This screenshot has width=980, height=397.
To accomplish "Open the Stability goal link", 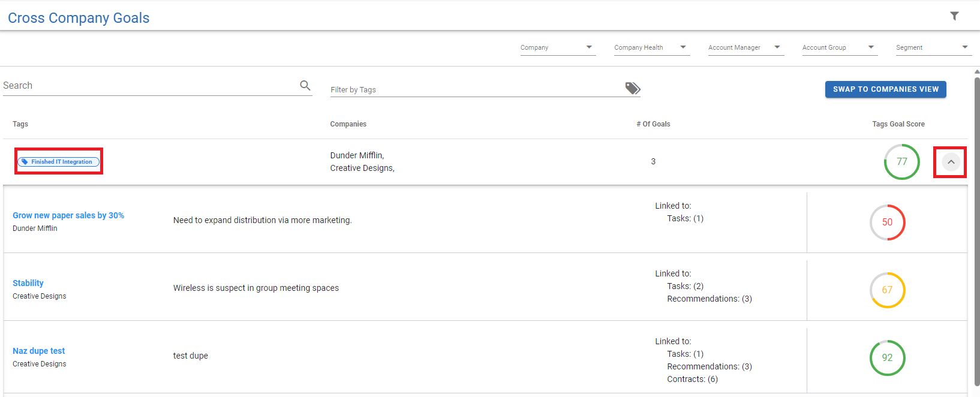I will click(x=28, y=283).
